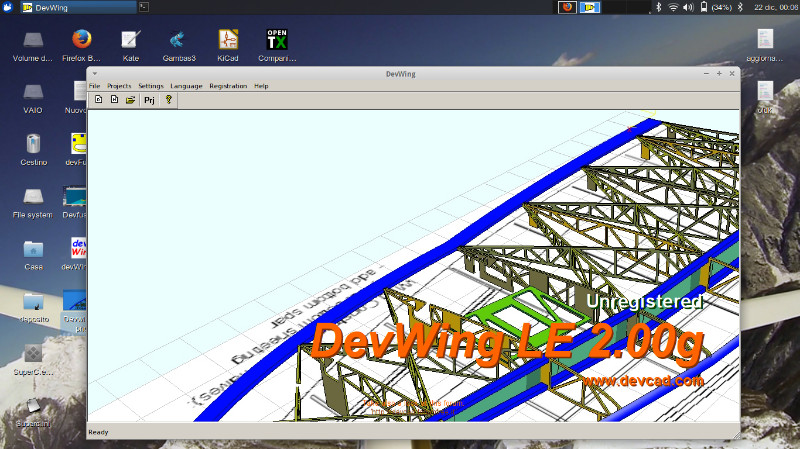This screenshot has width=800, height=449.
Task: Click the Cestino trash desktop icon
Action: 33,144
